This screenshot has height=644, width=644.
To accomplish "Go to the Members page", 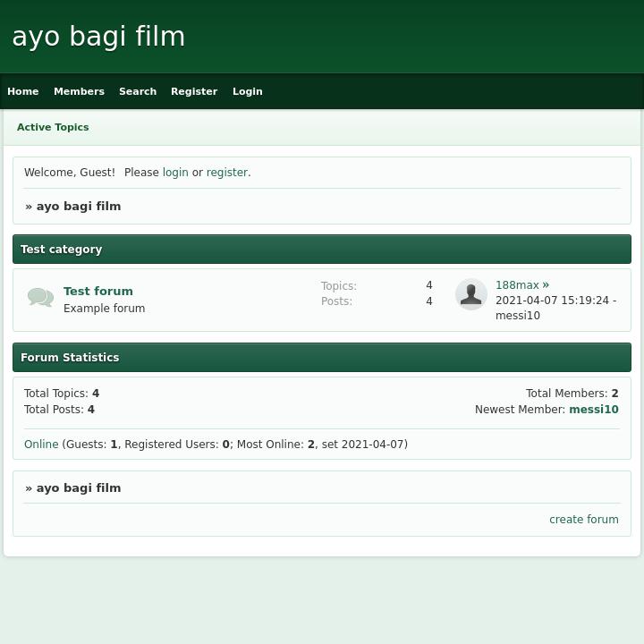I will pyautogui.click(x=79, y=91).
